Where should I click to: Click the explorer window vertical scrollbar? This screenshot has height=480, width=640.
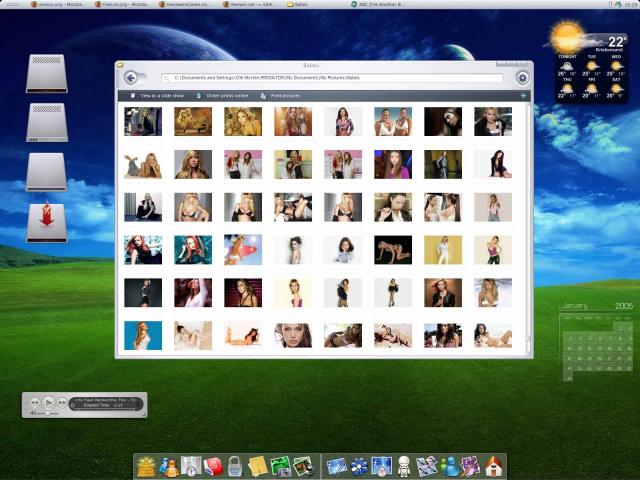point(528,229)
